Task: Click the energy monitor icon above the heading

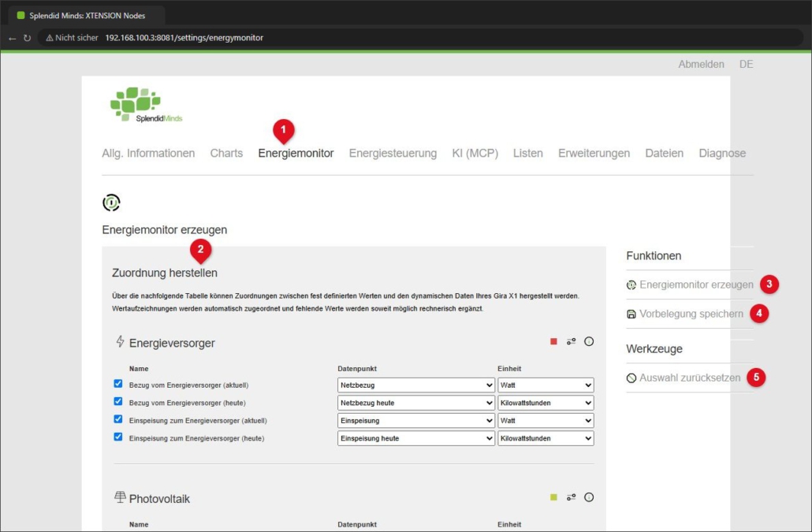Action: 111,203
